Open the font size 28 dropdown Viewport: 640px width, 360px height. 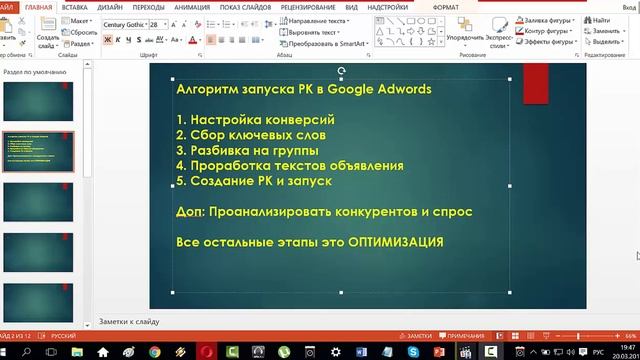coord(165,25)
